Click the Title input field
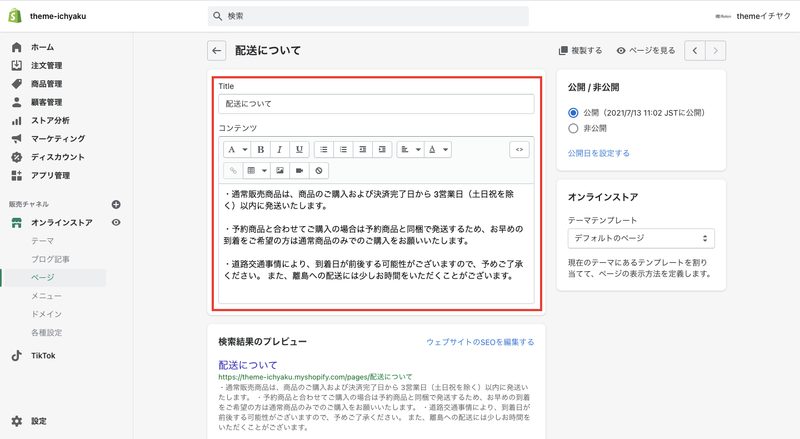Screen dimensions: 800x439 coord(377,104)
